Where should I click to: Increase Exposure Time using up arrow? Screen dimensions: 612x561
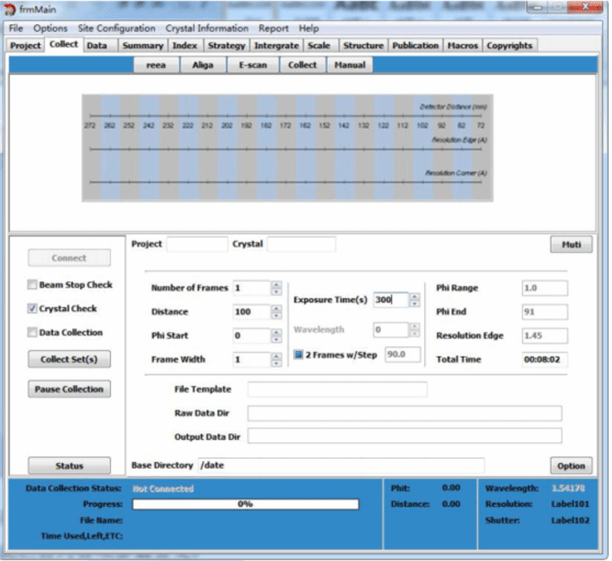414,295
